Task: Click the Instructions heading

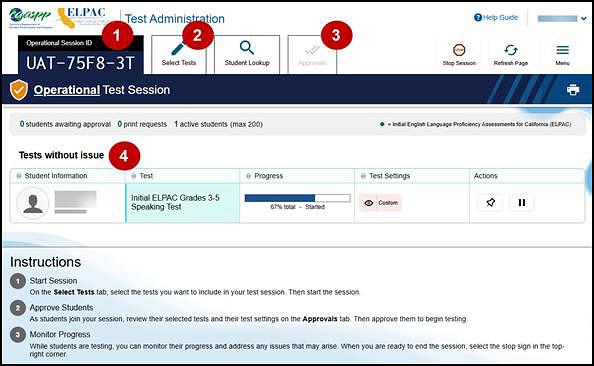Action: pos(45,262)
